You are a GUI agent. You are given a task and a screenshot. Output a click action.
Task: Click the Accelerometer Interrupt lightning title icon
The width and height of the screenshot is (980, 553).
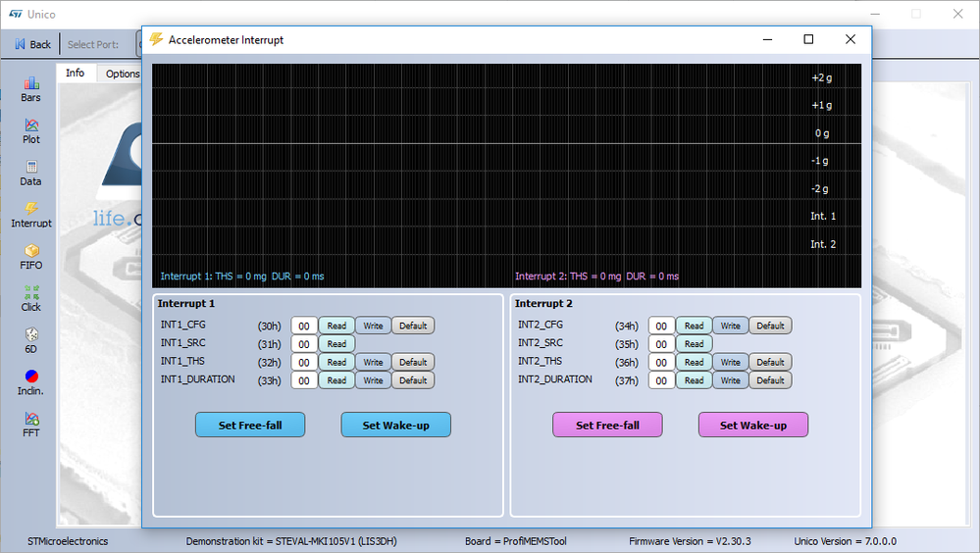coord(156,39)
